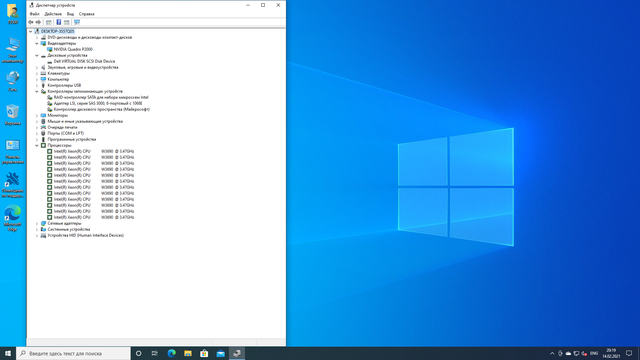This screenshot has width=640, height=360.
Task: Click the Системные устройства icon
Action: click(x=43, y=229)
